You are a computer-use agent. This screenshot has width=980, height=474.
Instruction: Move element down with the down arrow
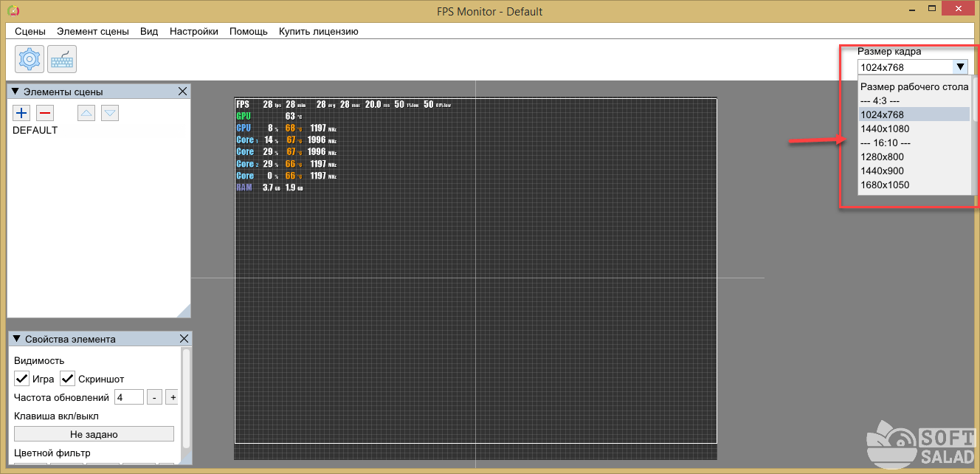click(x=110, y=113)
